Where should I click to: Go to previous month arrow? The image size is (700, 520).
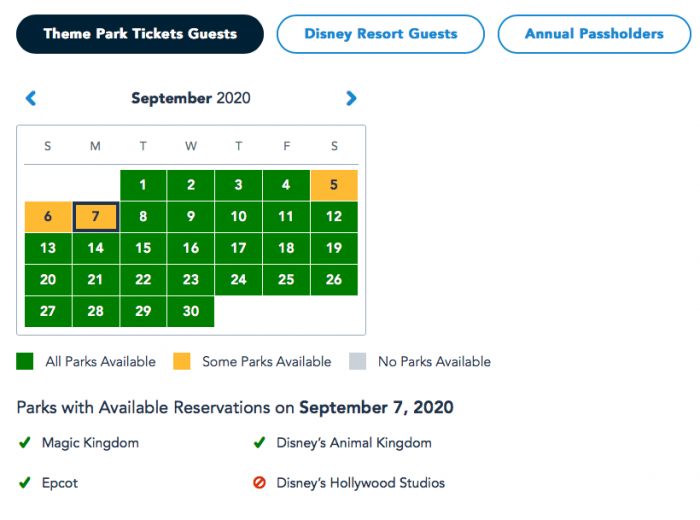[x=31, y=98]
